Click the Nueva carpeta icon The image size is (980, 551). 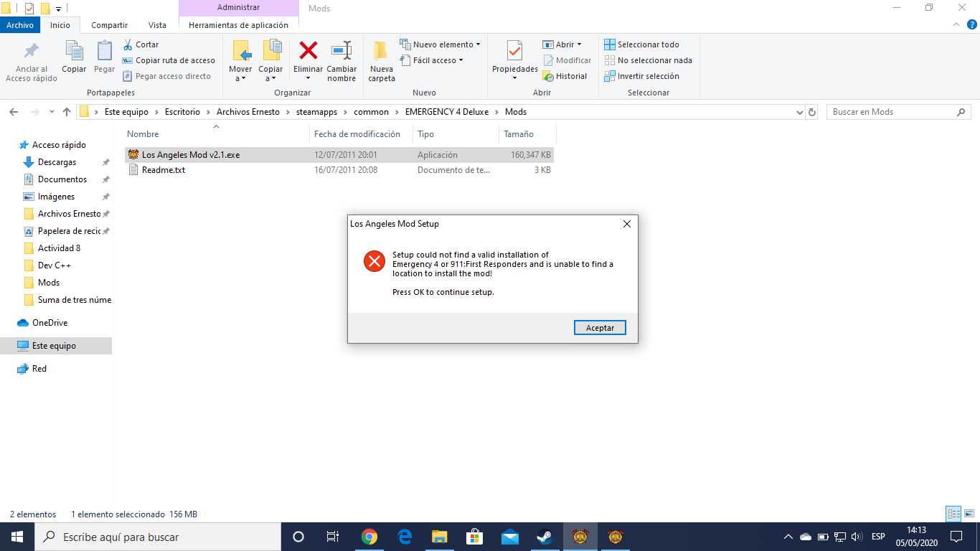(382, 50)
